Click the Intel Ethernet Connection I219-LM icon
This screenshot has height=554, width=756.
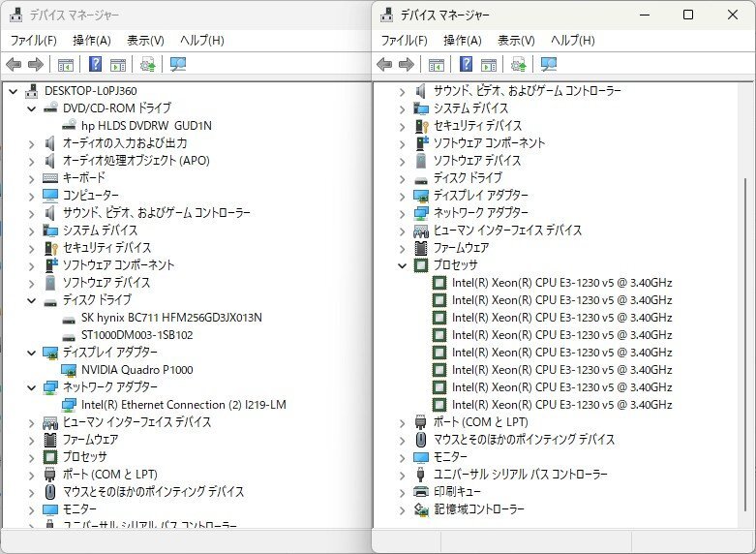[x=70, y=405]
